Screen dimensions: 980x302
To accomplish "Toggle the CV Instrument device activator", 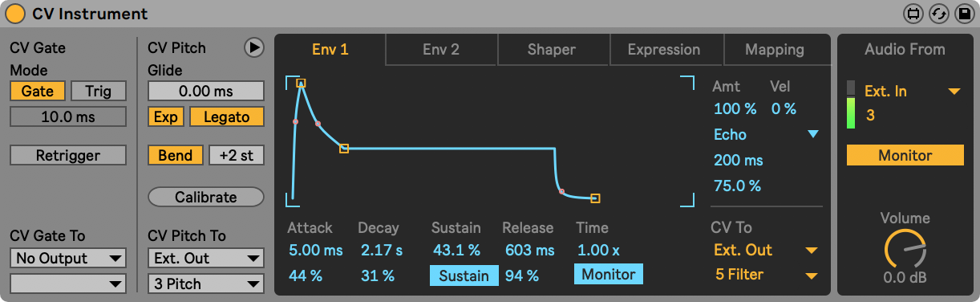I will pyautogui.click(x=15, y=14).
